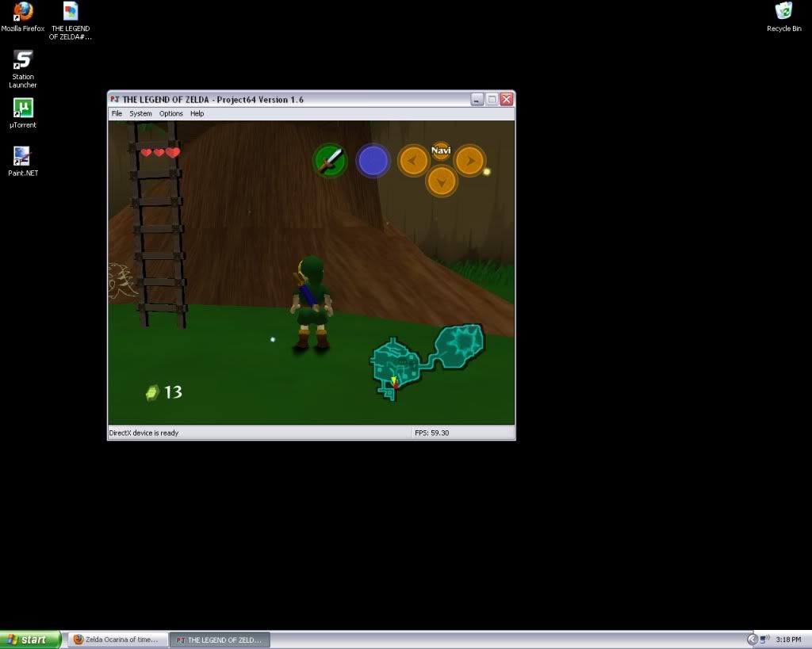Click DirectX device is ready status text
Image resolution: width=812 pixels, height=649 pixels.
(x=144, y=433)
